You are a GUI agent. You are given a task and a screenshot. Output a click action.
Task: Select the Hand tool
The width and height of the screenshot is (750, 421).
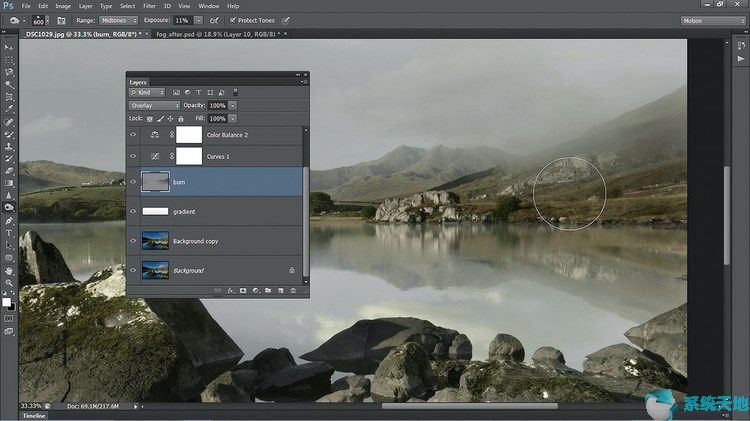[x=9, y=271]
